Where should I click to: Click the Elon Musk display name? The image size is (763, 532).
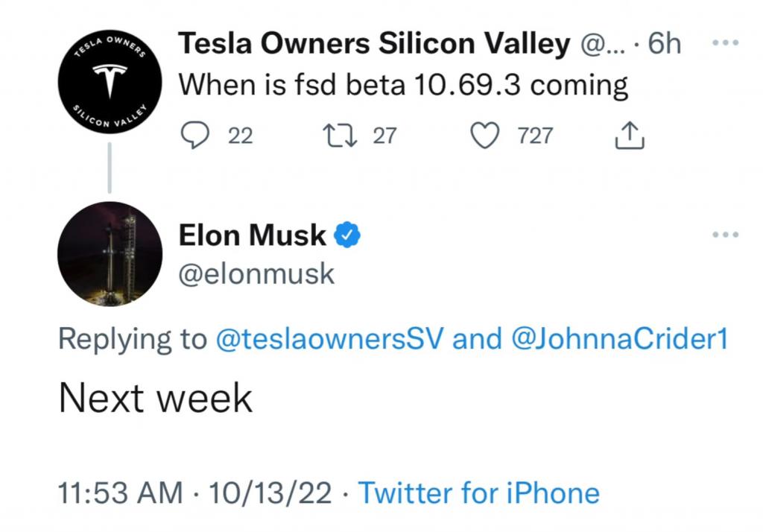pos(252,235)
